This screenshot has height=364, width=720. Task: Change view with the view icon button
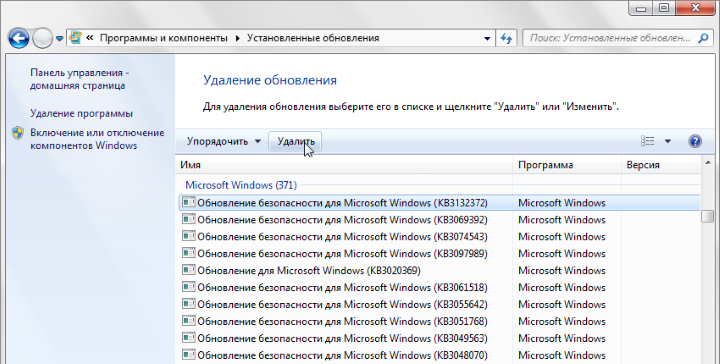pyautogui.click(x=647, y=141)
